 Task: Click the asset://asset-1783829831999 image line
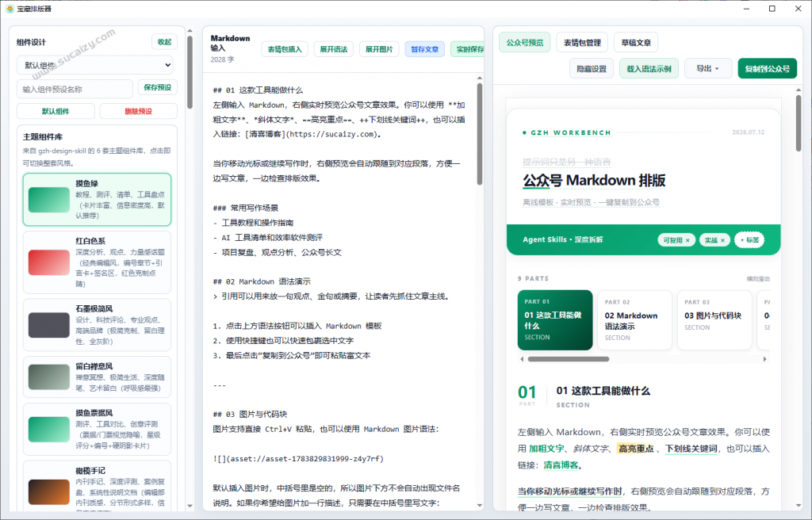(298, 459)
